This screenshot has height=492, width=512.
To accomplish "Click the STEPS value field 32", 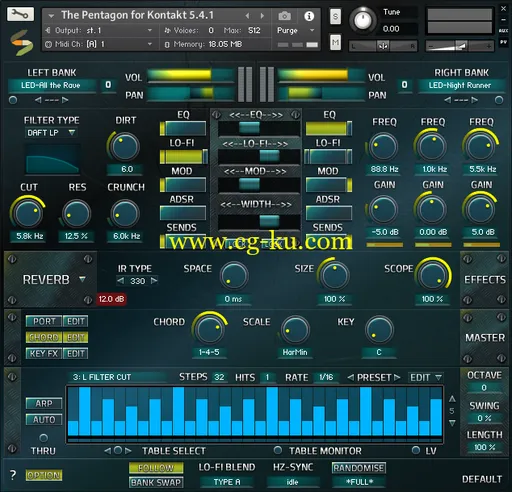I will point(219,377).
